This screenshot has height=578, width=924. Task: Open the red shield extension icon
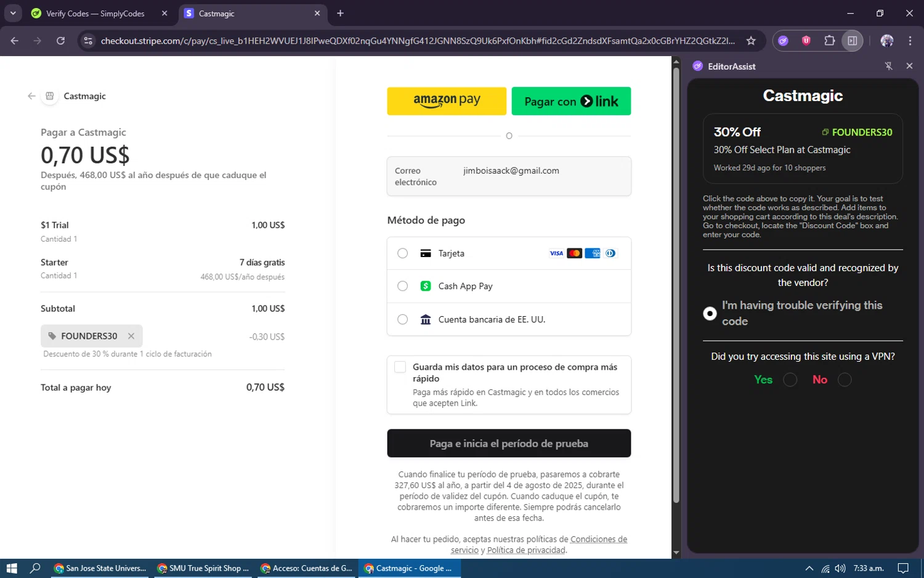806,41
